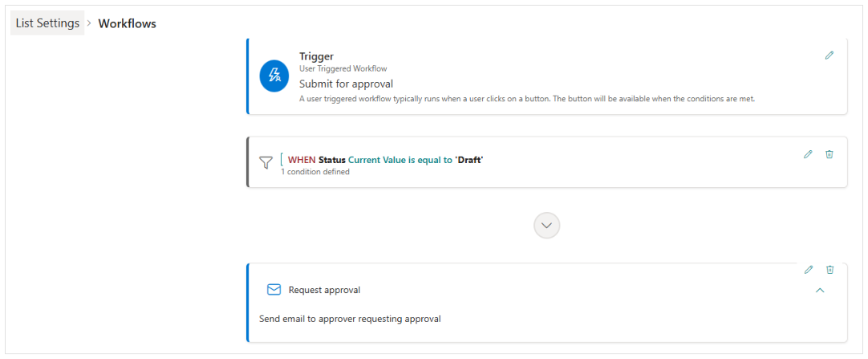The width and height of the screenshot is (868, 359).
Task: Click the envelope email action icon
Action: [274, 290]
